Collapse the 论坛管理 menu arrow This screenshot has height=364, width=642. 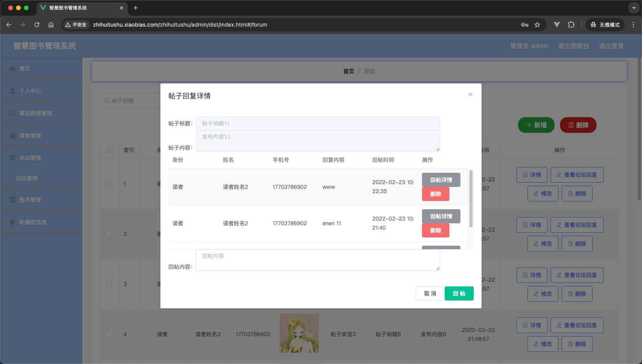[x=72, y=158]
